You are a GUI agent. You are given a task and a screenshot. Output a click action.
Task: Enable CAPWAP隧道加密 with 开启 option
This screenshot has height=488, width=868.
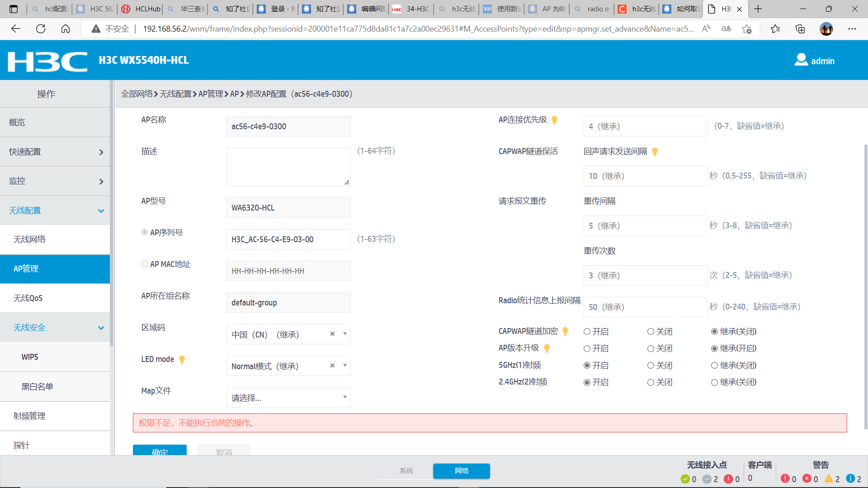pos(587,332)
